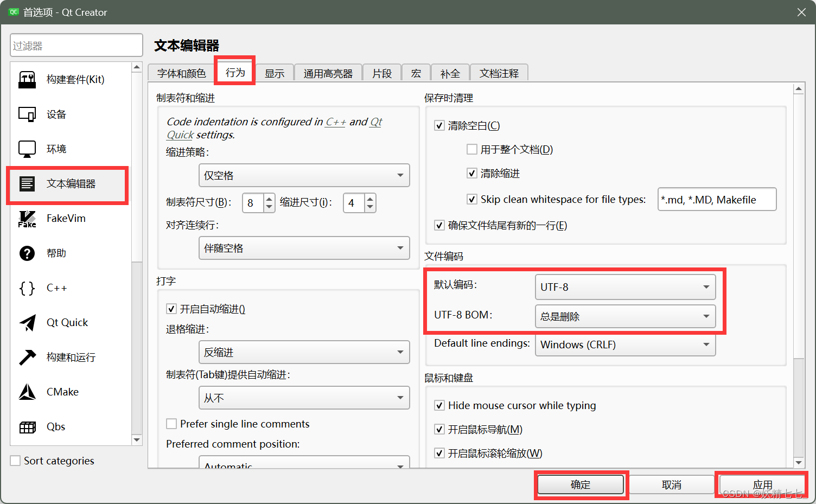Select the CMake triangle icon
The height and width of the screenshot is (504, 816).
[x=27, y=392]
